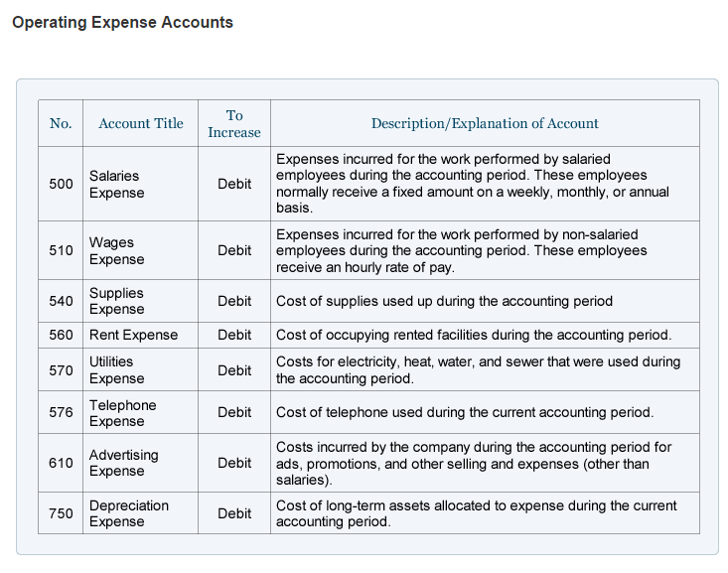This screenshot has height=573, width=728.
Task: Click the Rent Expense account title
Action: coord(134,335)
